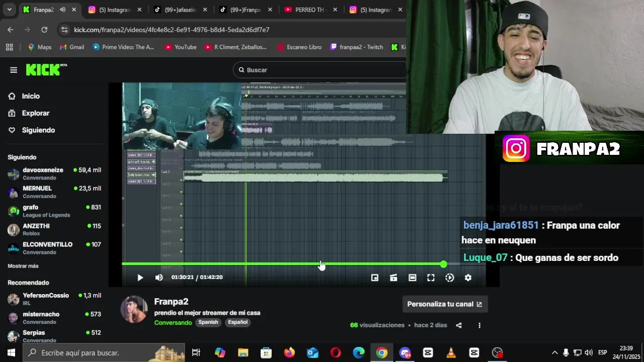The height and width of the screenshot is (362, 644).
Task: Toggle picture-in-picture mode in the player
Action: tap(375, 278)
